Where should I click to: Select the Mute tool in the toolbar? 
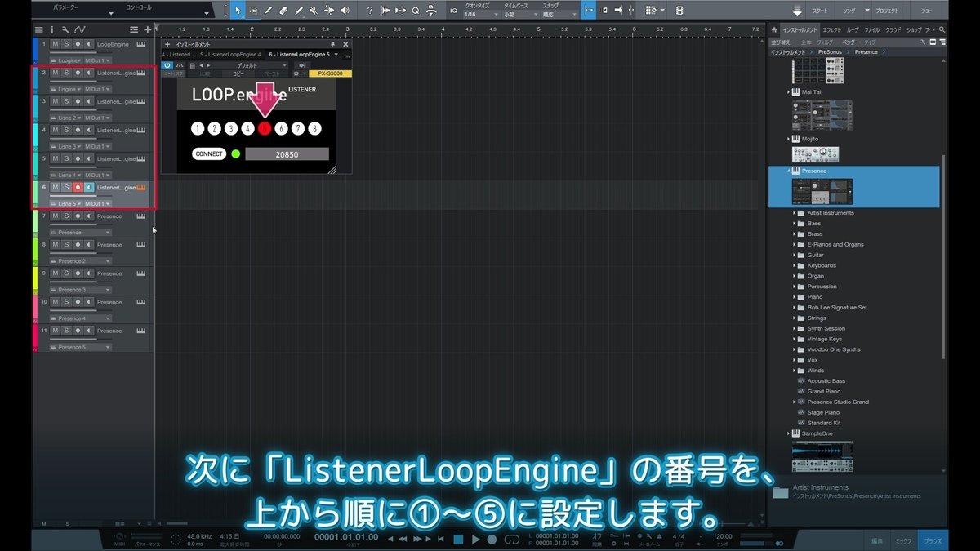tap(314, 10)
